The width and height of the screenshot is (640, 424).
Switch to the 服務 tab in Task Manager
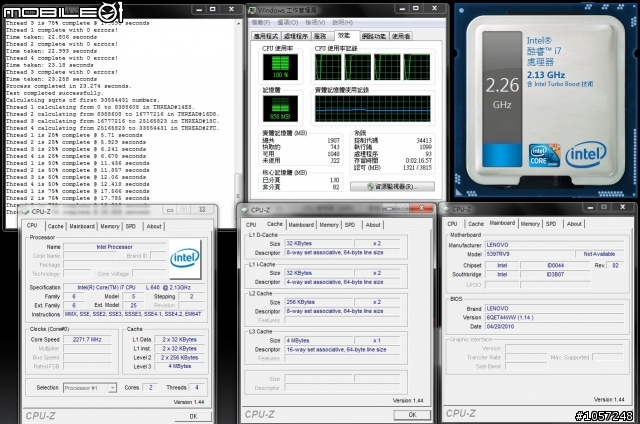(322, 36)
